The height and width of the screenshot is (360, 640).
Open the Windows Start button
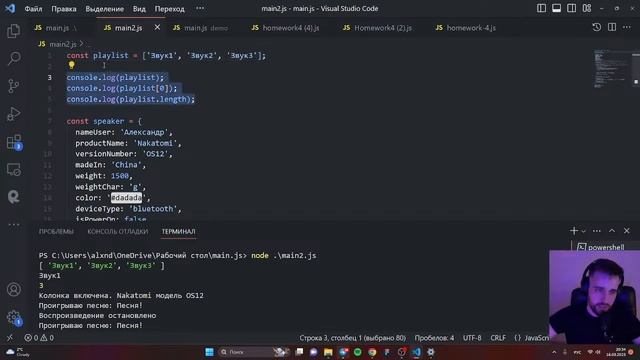tap(209, 352)
